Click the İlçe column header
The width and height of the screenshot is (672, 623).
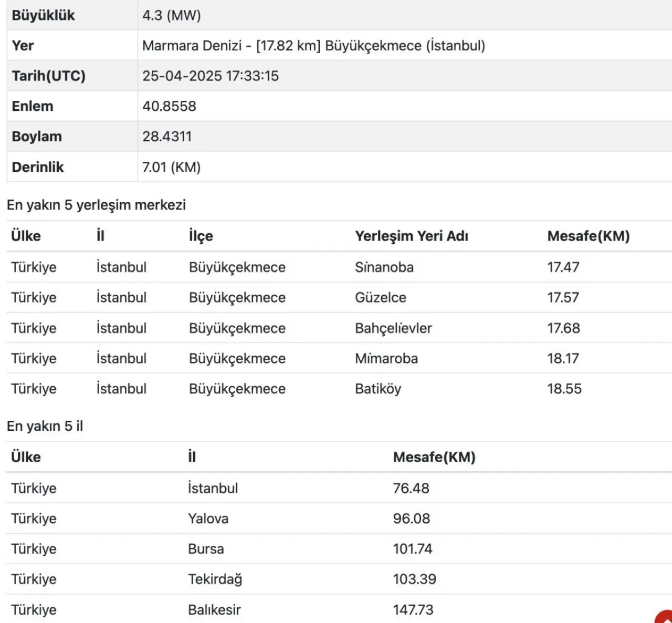201,236
